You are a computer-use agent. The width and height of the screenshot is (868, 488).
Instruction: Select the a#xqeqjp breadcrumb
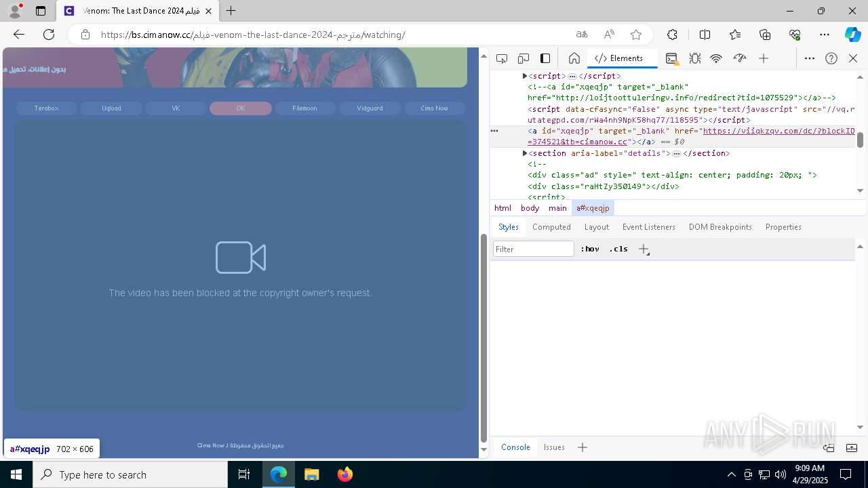(593, 208)
